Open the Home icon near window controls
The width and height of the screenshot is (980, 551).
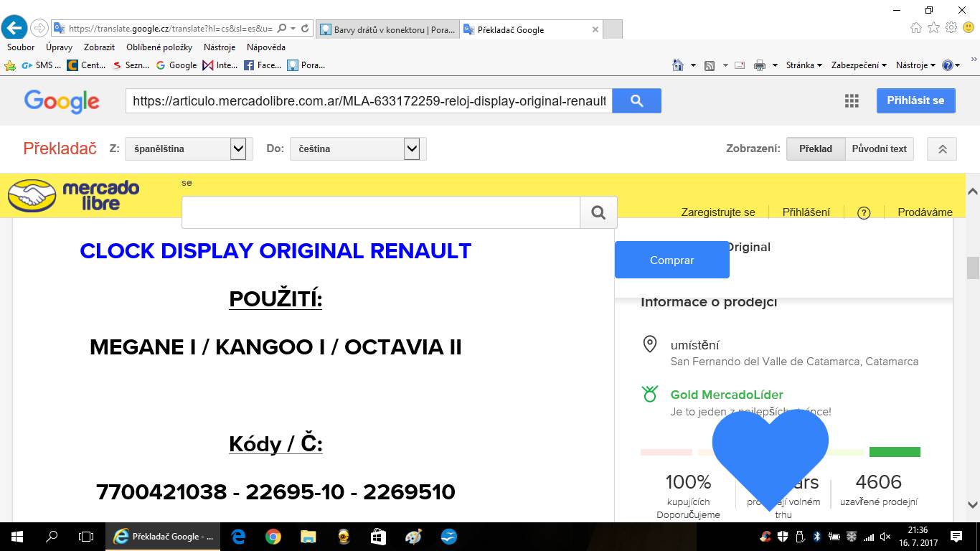(915, 28)
